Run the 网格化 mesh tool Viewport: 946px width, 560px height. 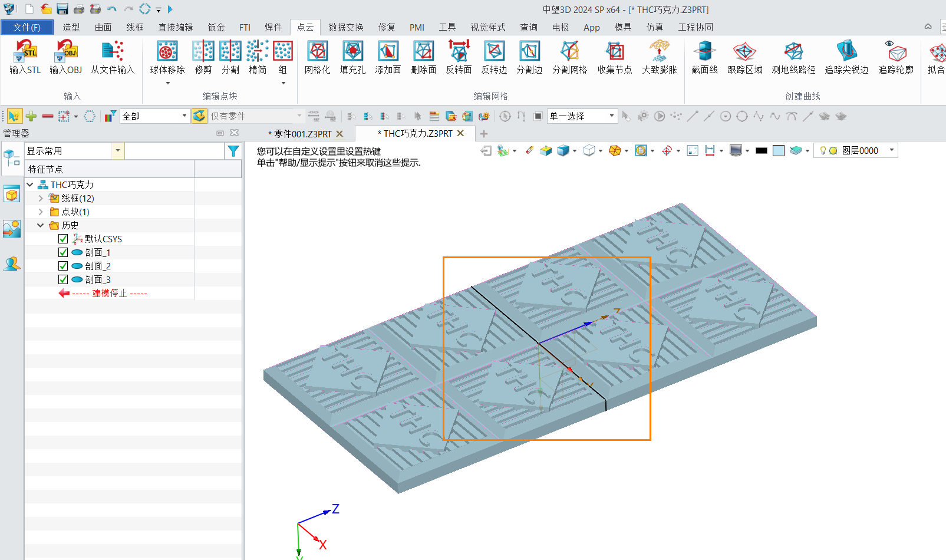318,57
